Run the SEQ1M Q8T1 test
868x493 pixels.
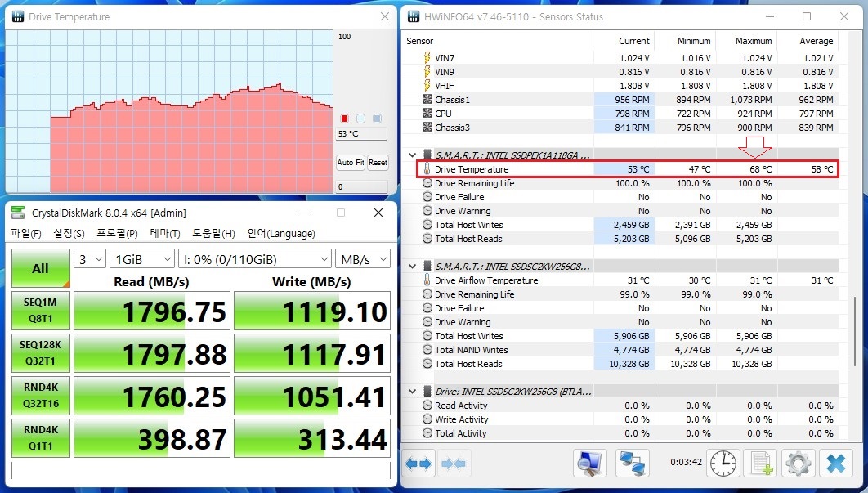tap(41, 311)
